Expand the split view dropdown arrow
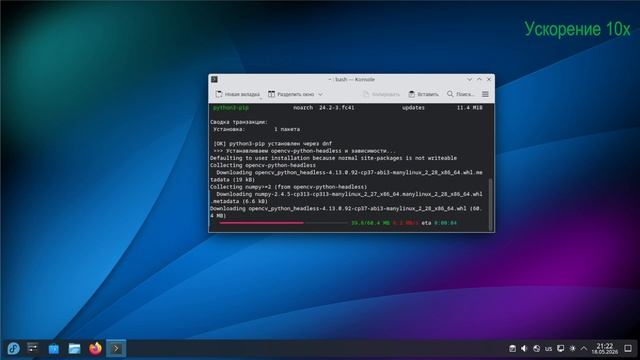This screenshot has width=640, height=360. tap(320, 94)
